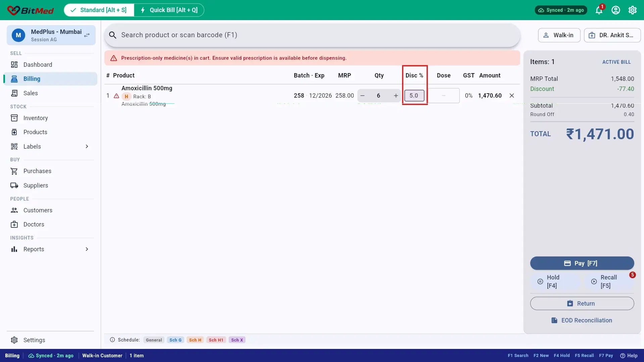Open Purchases from sidebar
The image size is (644, 362).
coord(50,171)
